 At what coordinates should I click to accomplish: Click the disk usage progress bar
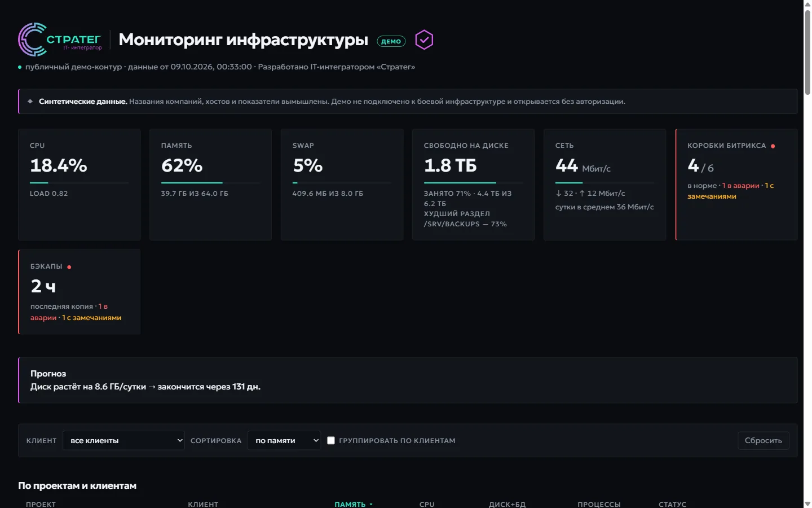click(474, 183)
